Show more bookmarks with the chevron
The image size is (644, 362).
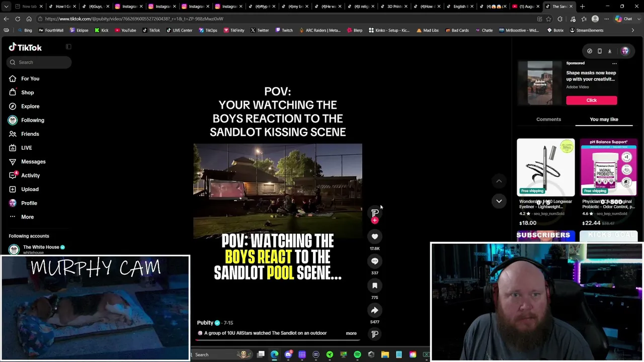[x=633, y=30]
